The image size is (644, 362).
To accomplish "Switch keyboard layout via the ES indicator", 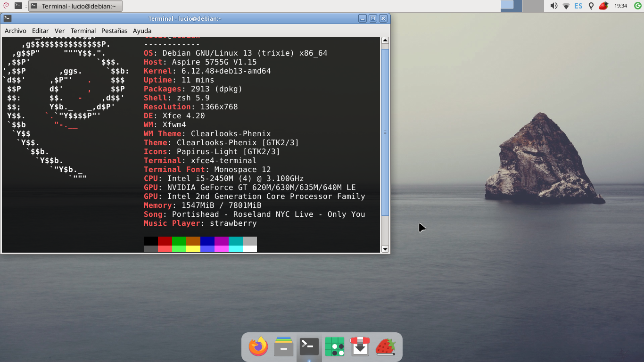I will tap(578, 6).
